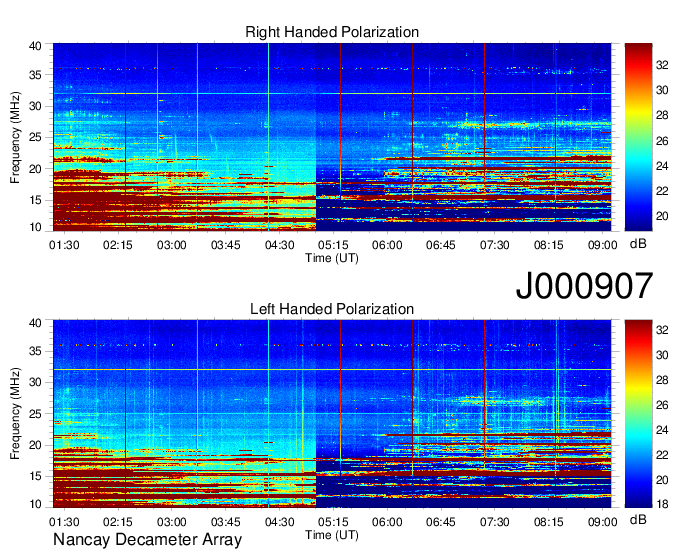This screenshot has width=680, height=552.
Task: Click the 20 MHz tick on bottom plot
Action: [x=35, y=445]
